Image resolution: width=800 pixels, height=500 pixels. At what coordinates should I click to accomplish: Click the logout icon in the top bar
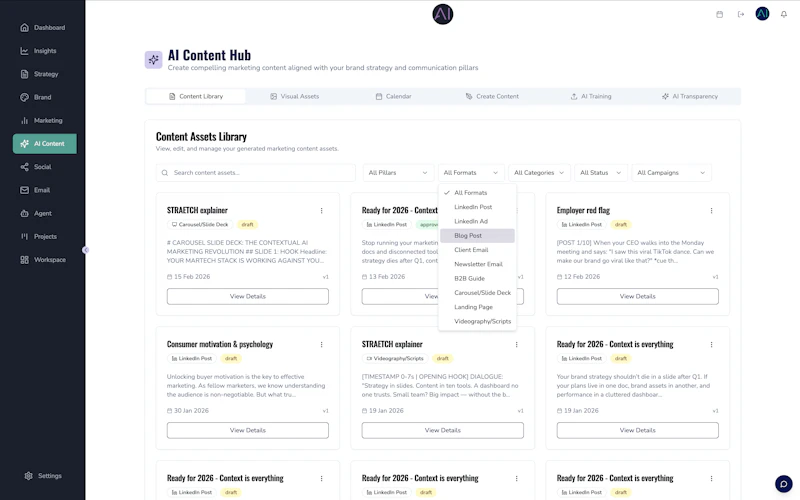coord(741,14)
